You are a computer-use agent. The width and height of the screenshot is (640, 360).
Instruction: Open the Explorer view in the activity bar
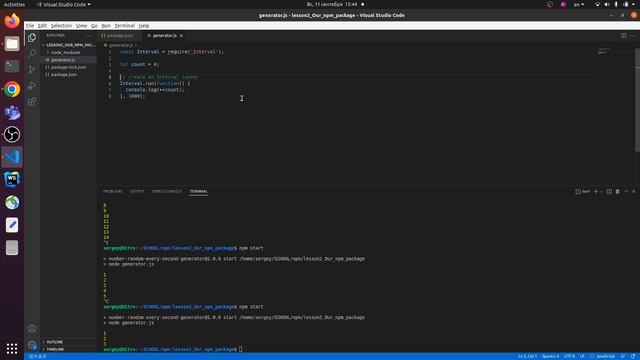click(32, 38)
